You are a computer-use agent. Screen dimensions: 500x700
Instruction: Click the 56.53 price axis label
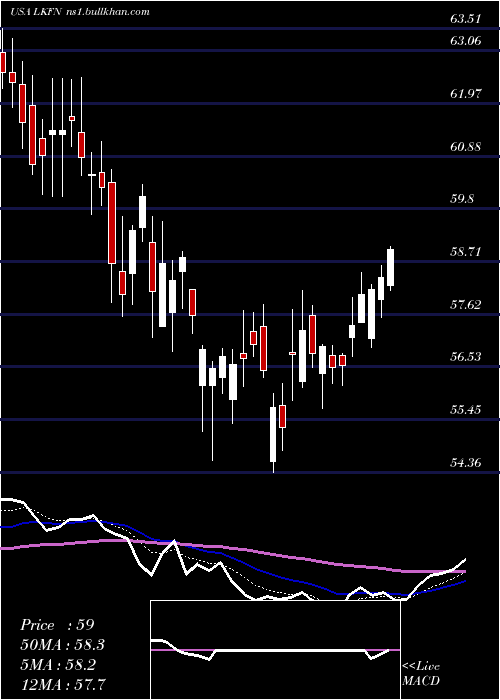(466, 357)
